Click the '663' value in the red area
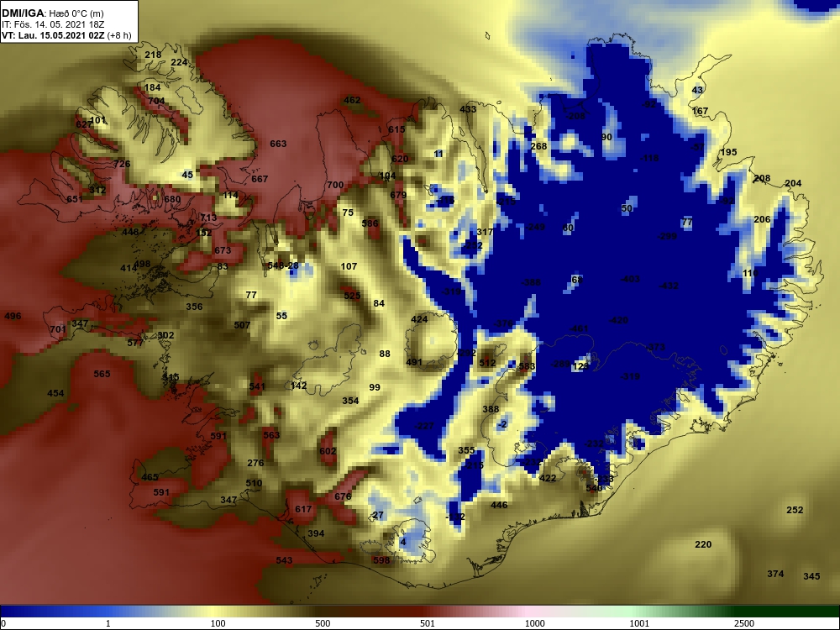 tap(278, 144)
